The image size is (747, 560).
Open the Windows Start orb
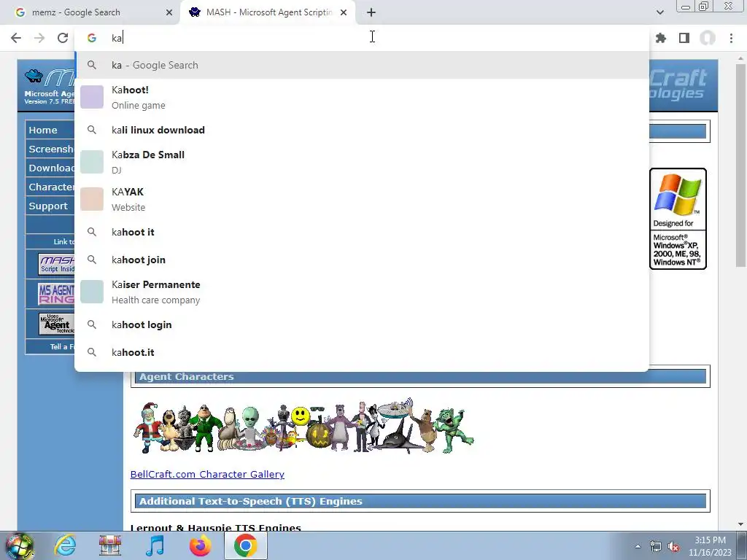pyautogui.click(x=19, y=545)
